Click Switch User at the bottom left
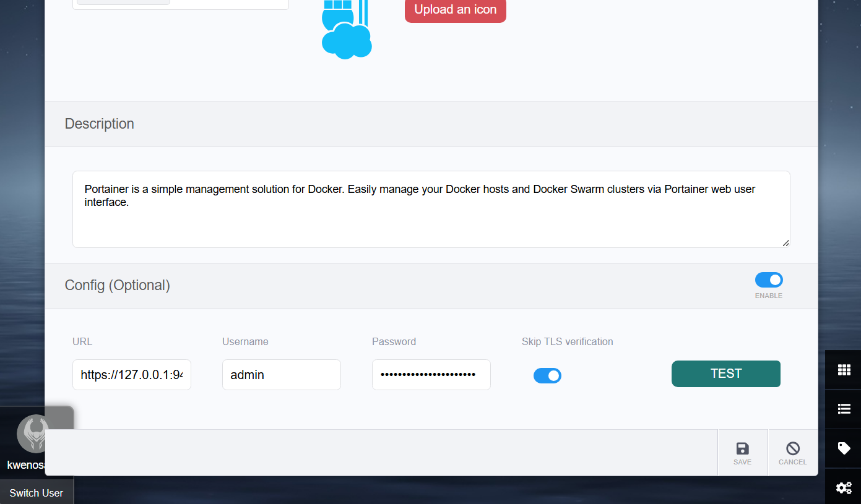Viewport: 861px width, 504px height. coord(35,492)
